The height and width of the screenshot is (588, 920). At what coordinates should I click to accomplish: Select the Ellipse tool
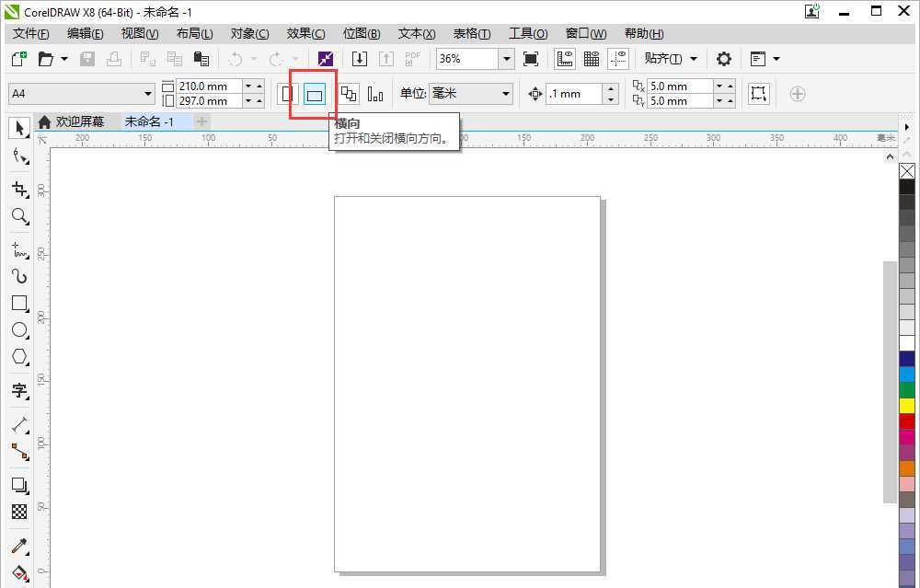click(x=19, y=330)
